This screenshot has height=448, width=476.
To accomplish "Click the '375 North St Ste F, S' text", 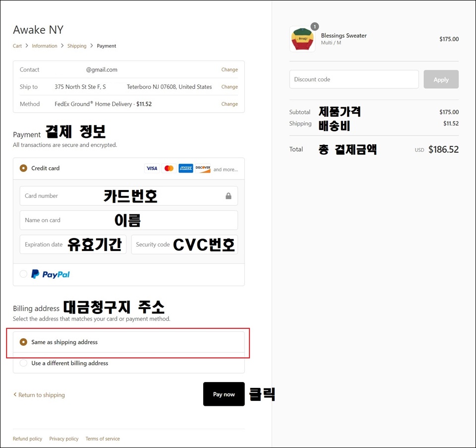I will 80,87.
